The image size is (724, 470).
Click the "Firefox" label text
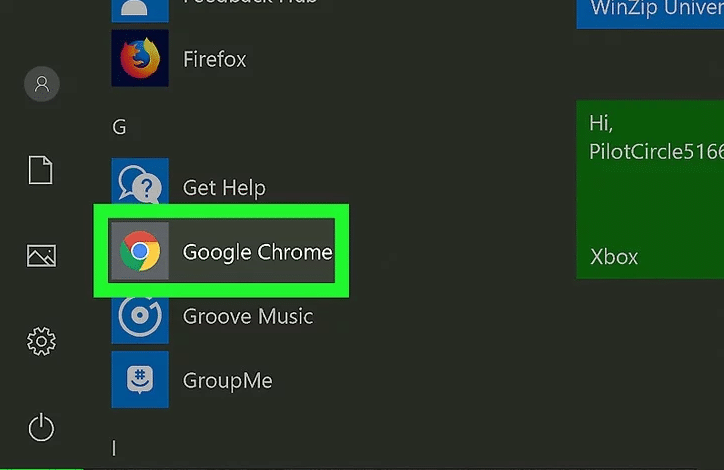click(x=215, y=59)
